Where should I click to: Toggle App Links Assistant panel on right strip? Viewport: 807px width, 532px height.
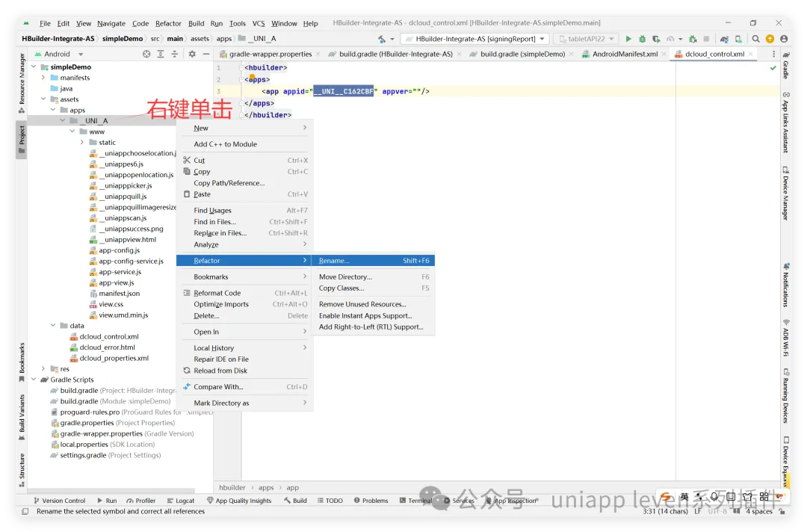[786, 123]
